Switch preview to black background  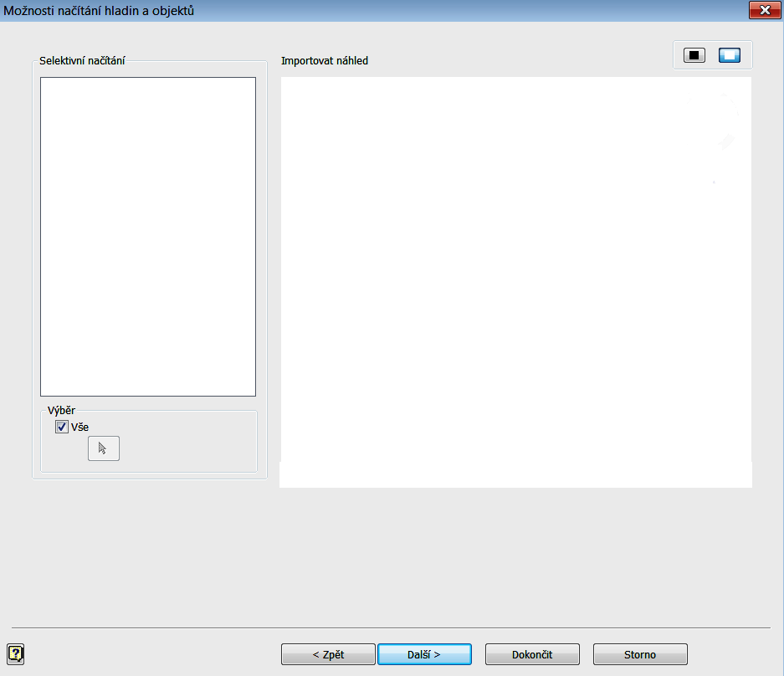point(694,55)
